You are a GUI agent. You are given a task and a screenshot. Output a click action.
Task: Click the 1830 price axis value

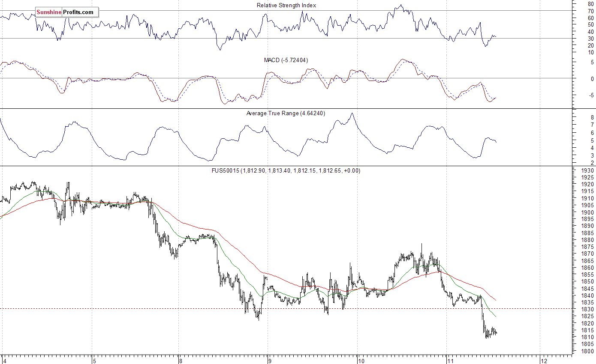(587, 310)
